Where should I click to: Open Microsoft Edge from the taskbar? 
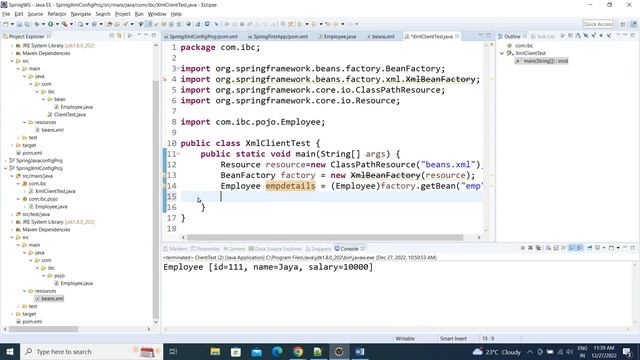277,351
